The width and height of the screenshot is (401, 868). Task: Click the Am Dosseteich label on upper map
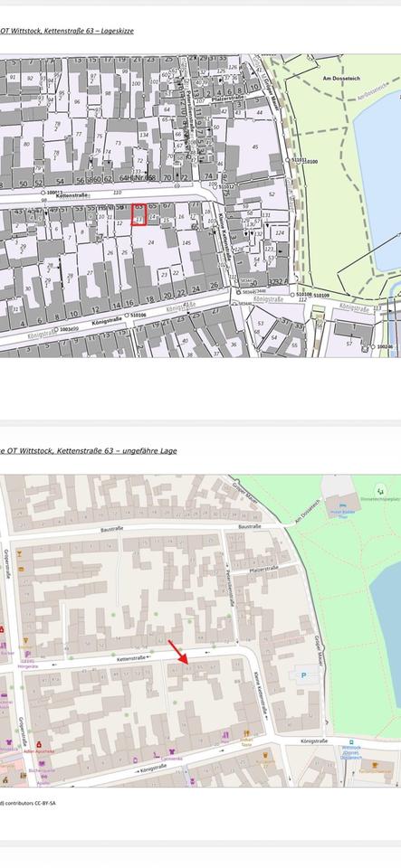point(337,79)
